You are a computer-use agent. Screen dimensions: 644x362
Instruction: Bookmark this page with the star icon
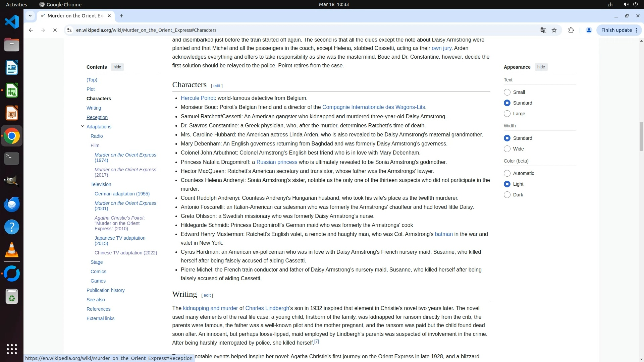pos(554,30)
